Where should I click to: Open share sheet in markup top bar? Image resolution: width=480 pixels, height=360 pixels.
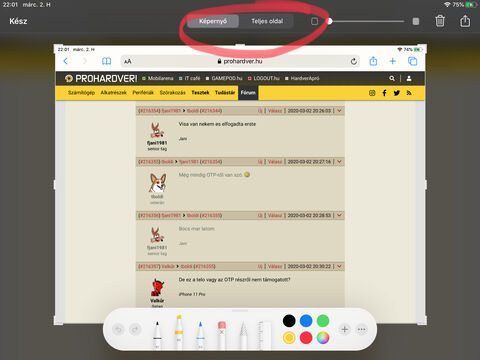click(x=465, y=21)
